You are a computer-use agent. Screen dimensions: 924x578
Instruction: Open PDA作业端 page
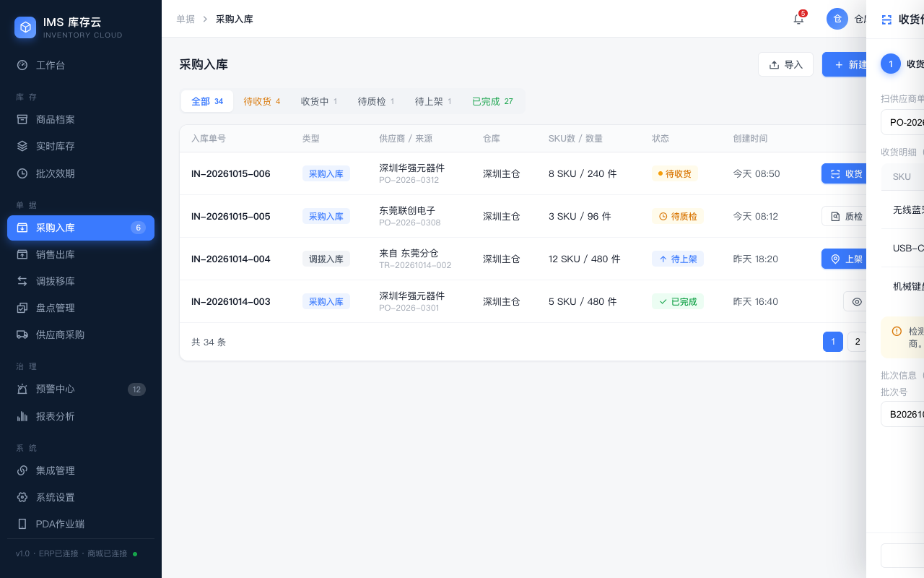81,524
